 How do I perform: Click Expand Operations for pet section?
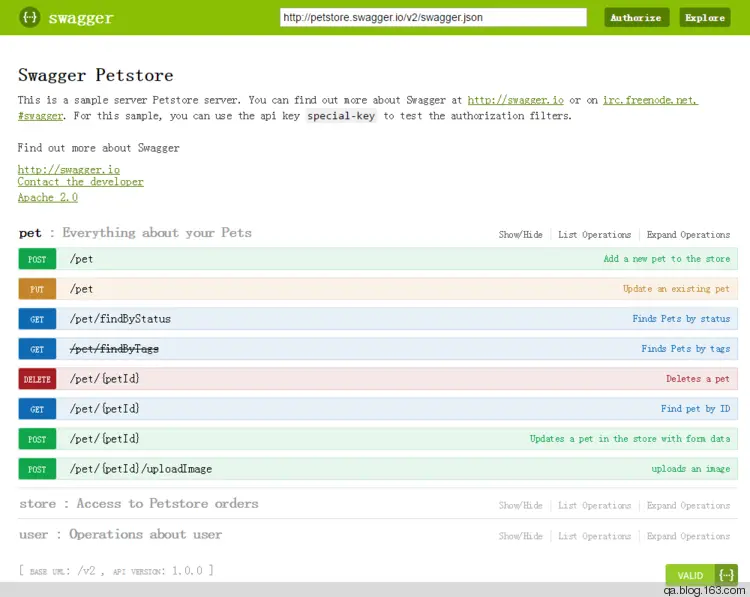point(688,235)
